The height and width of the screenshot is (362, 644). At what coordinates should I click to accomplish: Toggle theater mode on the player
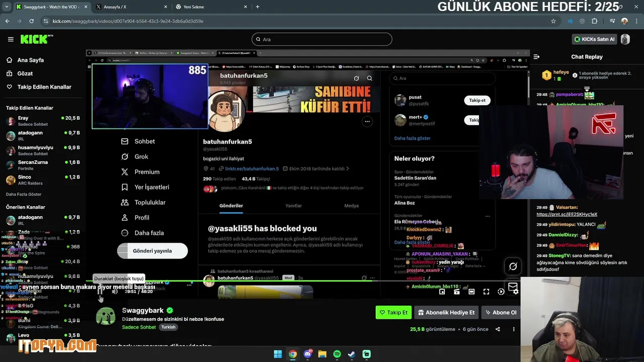pyautogui.click(x=471, y=292)
